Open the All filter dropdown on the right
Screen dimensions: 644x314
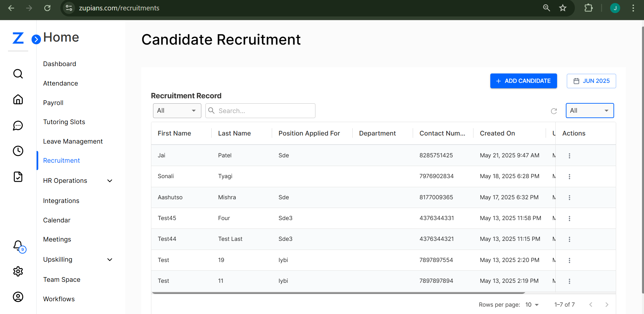590,110
